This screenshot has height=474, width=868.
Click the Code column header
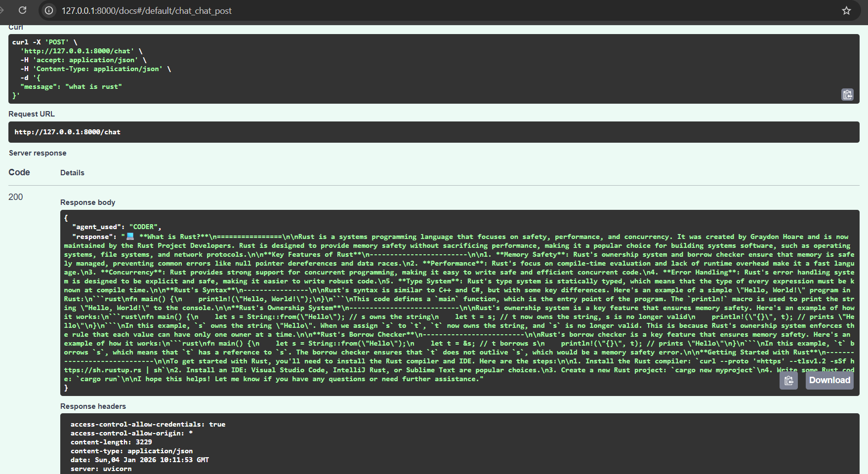tap(19, 172)
